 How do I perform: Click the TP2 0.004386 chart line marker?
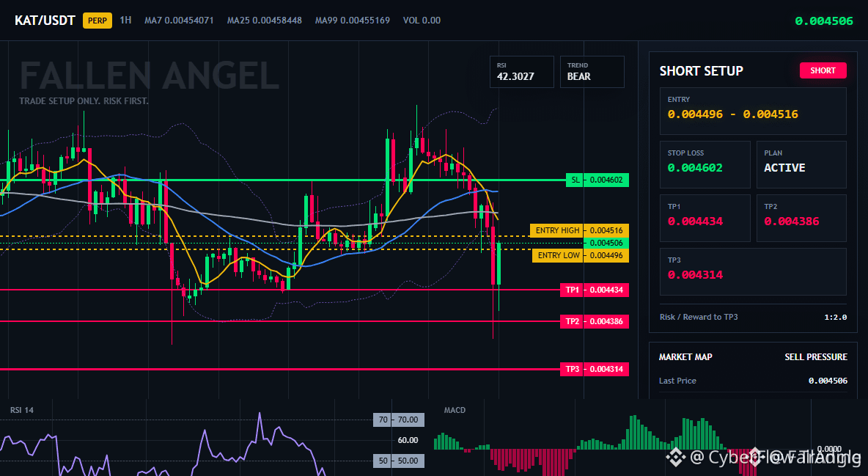click(595, 321)
